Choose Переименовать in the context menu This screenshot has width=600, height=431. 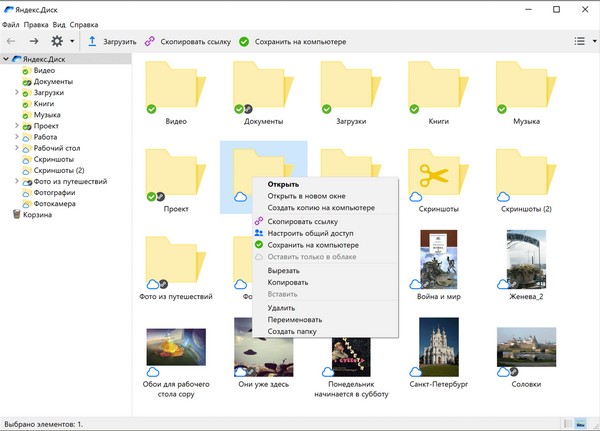tap(325, 320)
